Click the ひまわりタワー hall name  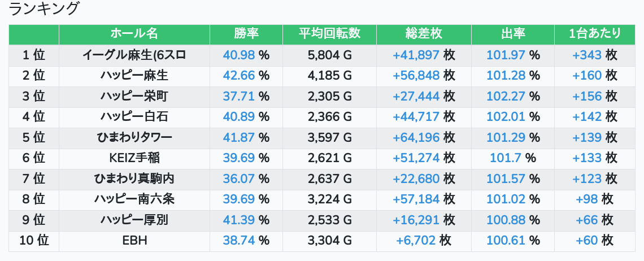click(134, 138)
